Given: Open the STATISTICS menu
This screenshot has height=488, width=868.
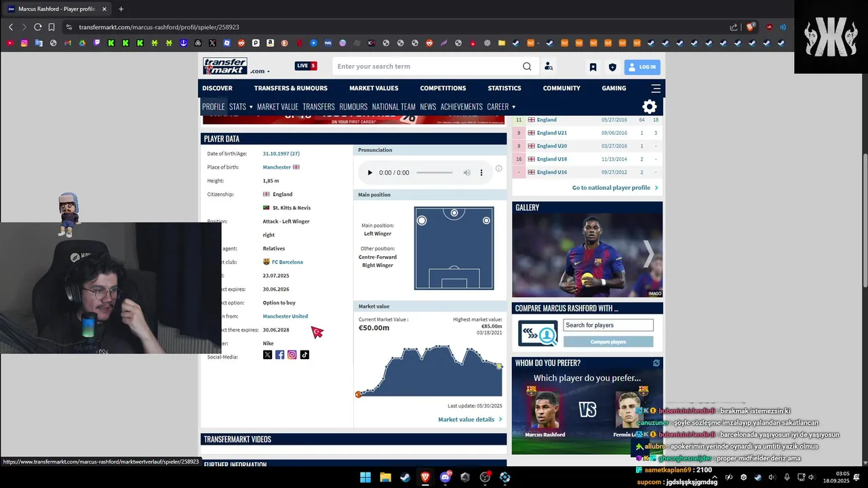Looking at the screenshot, I should pos(505,88).
